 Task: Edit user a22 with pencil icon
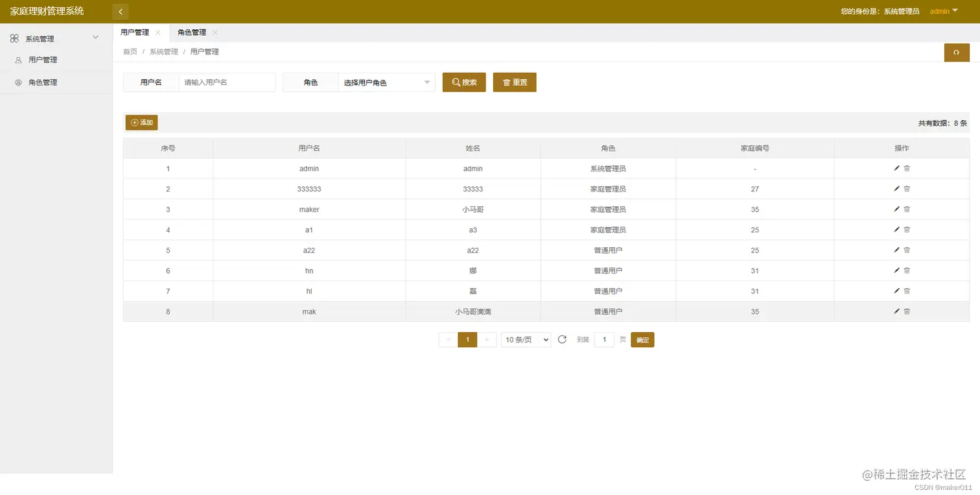click(x=896, y=250)
